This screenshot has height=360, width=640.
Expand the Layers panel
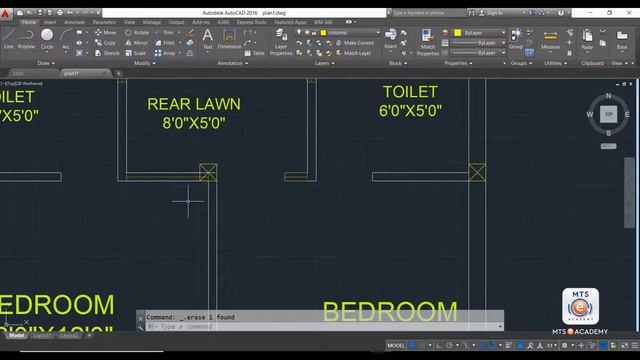pos(324,63)
